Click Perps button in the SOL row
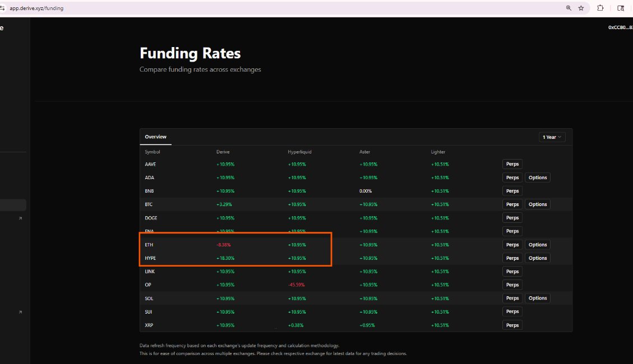633x364 pixels. coord(512,298)
